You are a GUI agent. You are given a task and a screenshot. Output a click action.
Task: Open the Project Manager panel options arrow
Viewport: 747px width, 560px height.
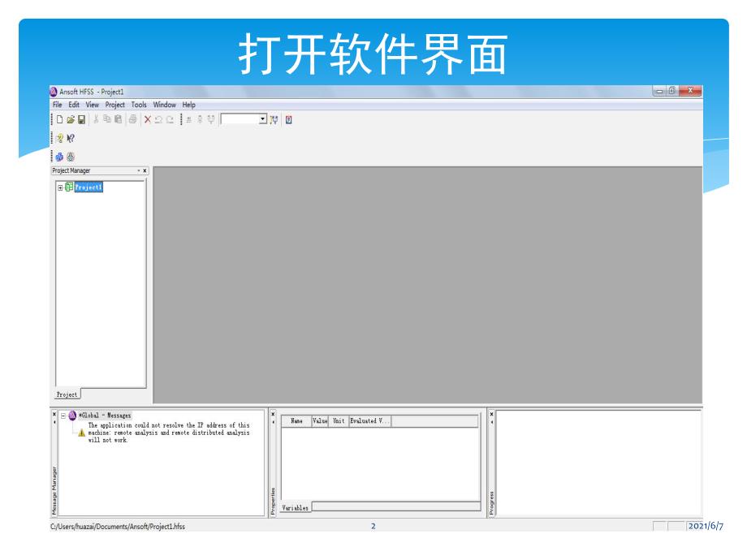click(x=138, y=171)
